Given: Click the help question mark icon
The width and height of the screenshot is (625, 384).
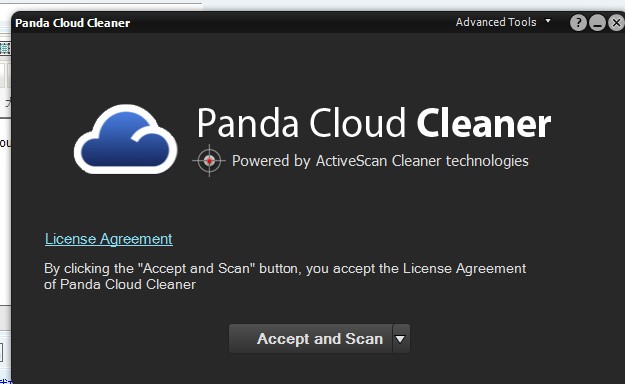Looking at the screenshot, I should pyautogui.click(x=578, y=23).
